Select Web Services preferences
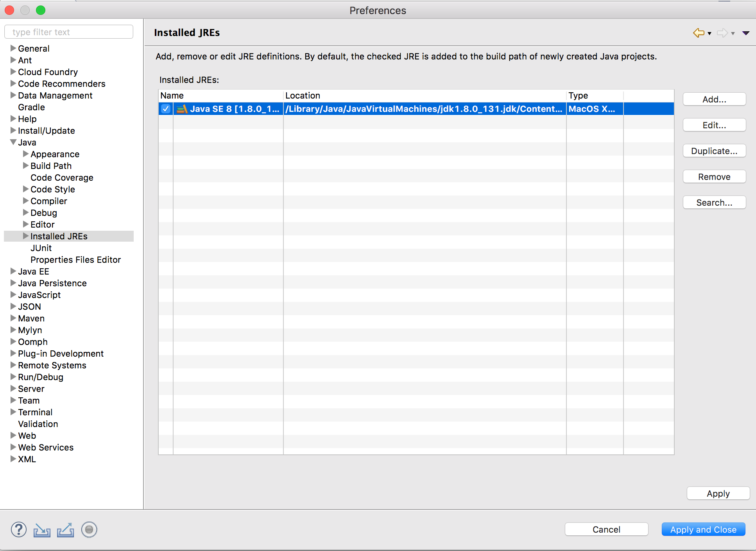 [x=46, y=447]
